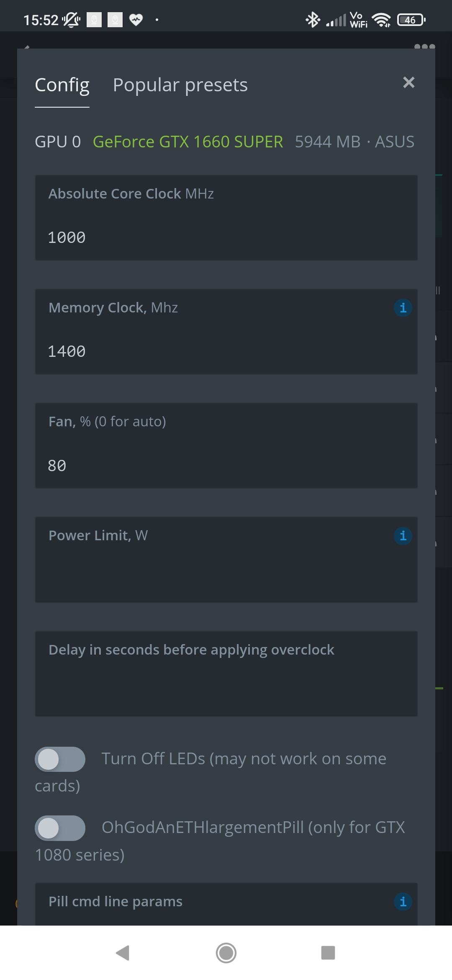Open Power Limit info icon
Viewport: 452px width, 980px height.
click(403, 536)
